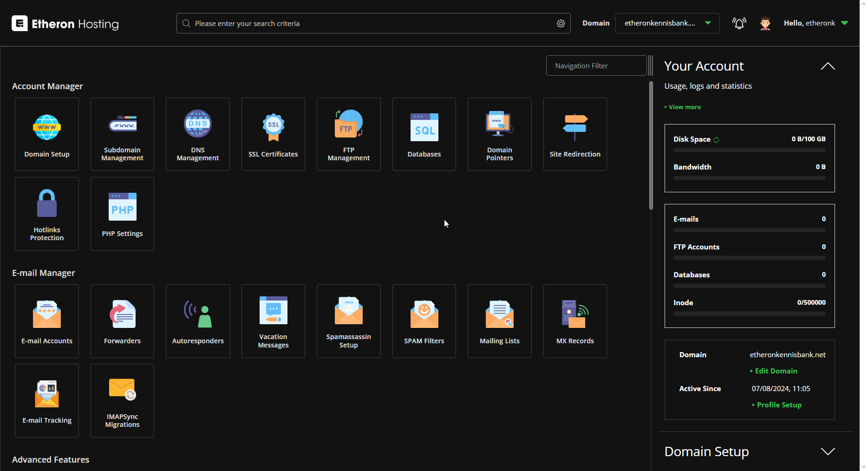Click the Navigation Filter field
Image resolution: width=868 pixels, height=471 pixels.
[596, 66]
